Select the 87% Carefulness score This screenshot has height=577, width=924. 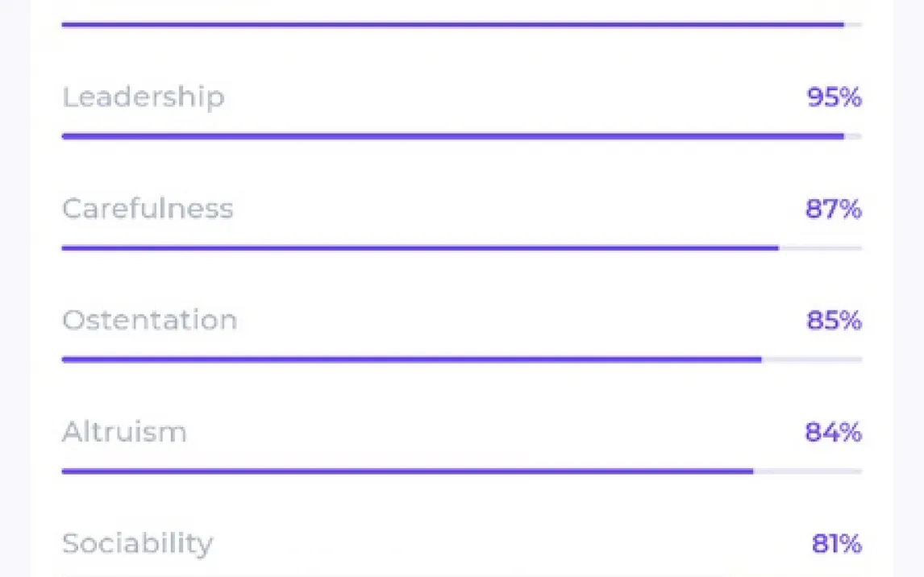tap(834, 210)
